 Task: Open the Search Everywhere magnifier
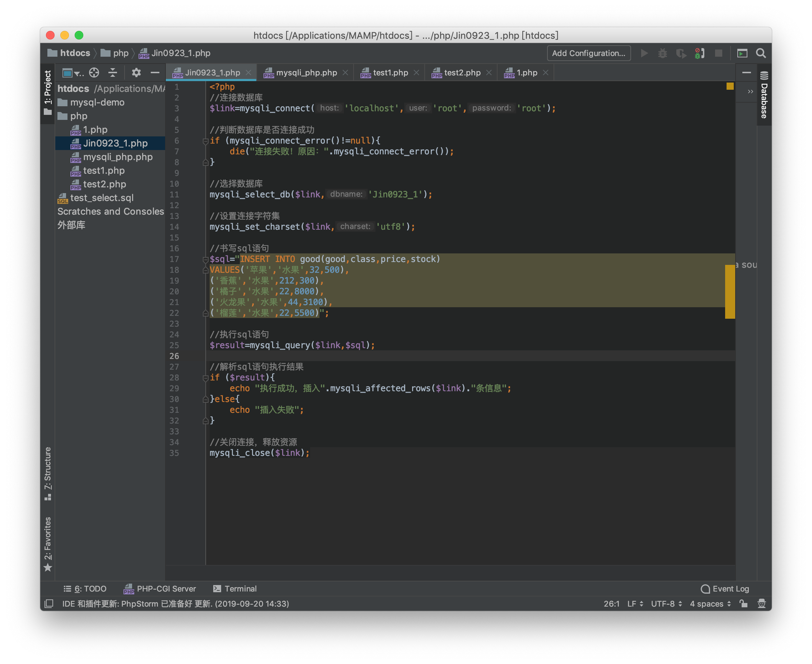click(761, 53)
